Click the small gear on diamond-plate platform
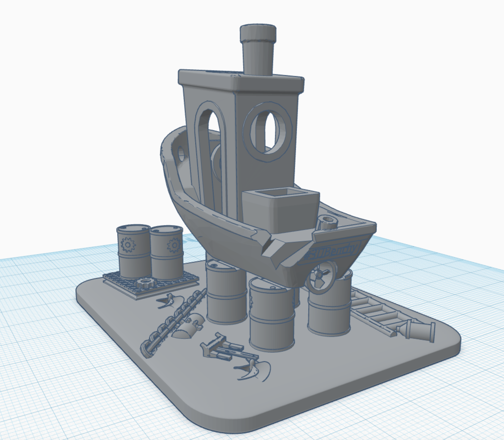Image resolution: width=504 pixels, height=440 pixels. tap(145, 283)
